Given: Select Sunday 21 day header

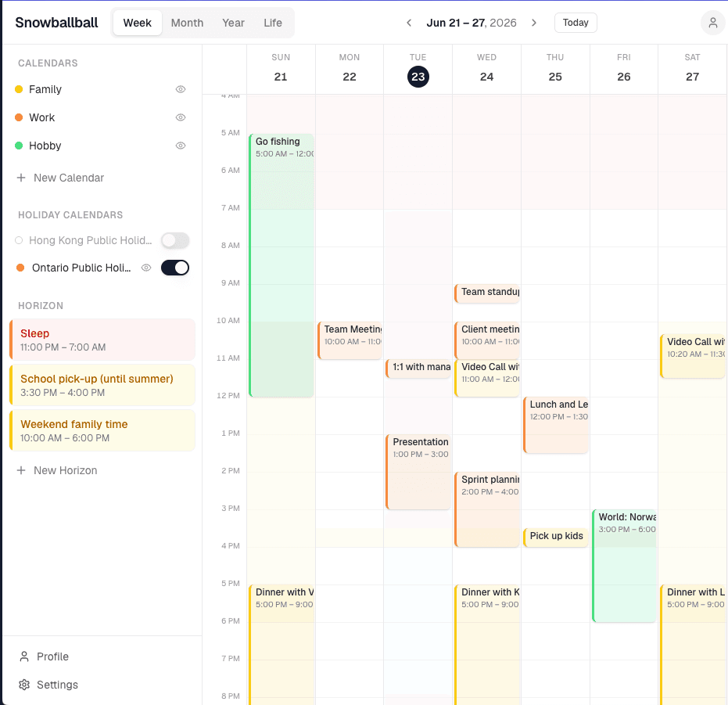Looking at the screenshot, I should [x=281, y=69].
